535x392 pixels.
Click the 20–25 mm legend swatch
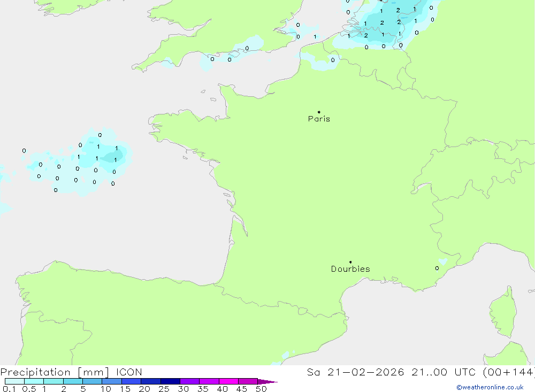point(151,381)
